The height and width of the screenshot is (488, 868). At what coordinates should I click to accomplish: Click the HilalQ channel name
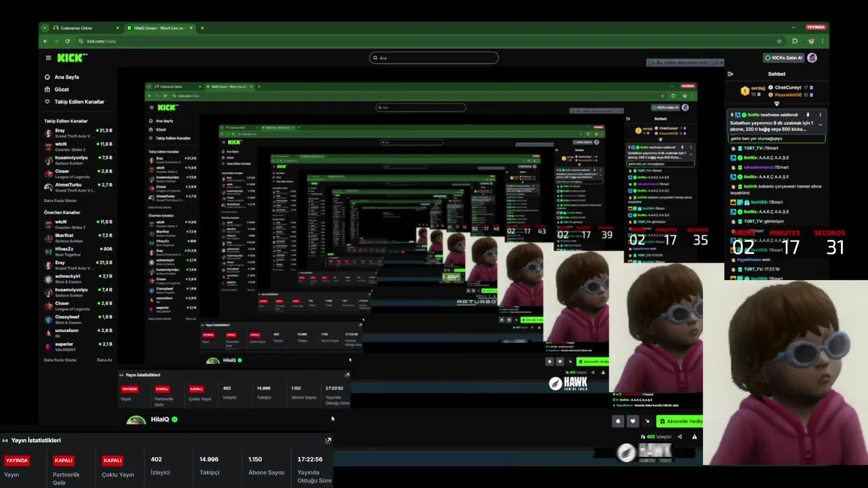(160, 420)
